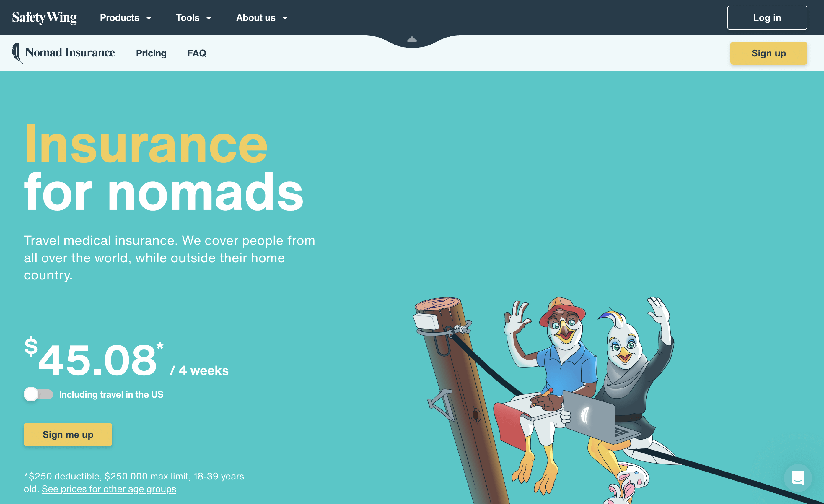
Task: Open the About us dropdown caret
Action: [285, 18]
